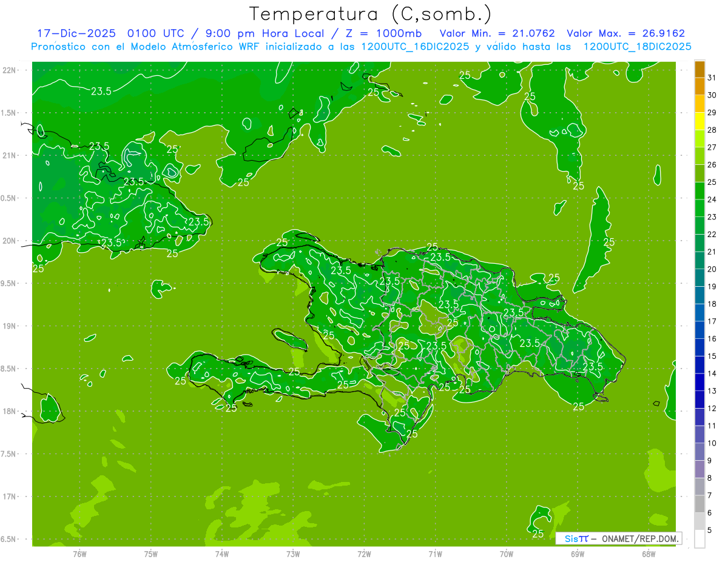Click the '24' label on the color scale
This screenshot has width=728, height=562.
click(x=712, y=199)
